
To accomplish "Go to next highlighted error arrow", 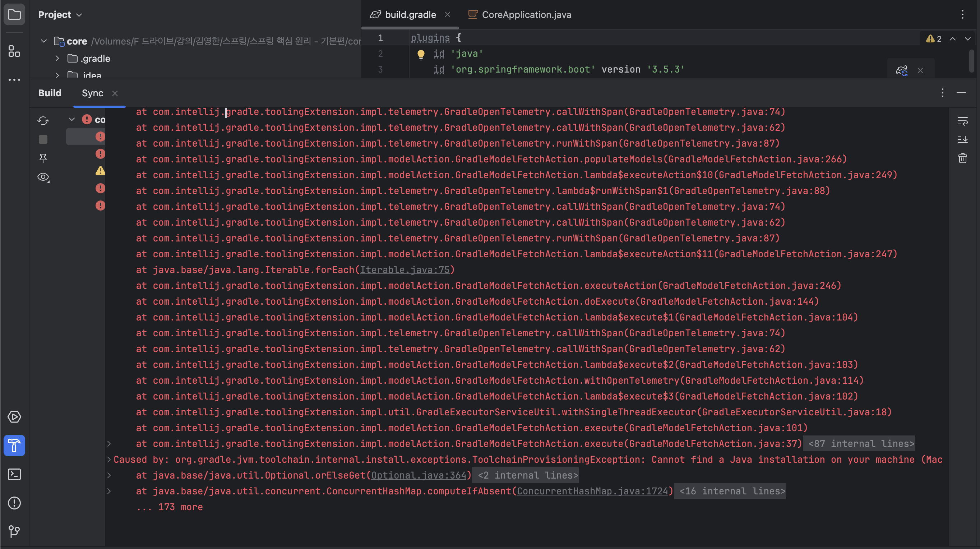I will 967,39.
